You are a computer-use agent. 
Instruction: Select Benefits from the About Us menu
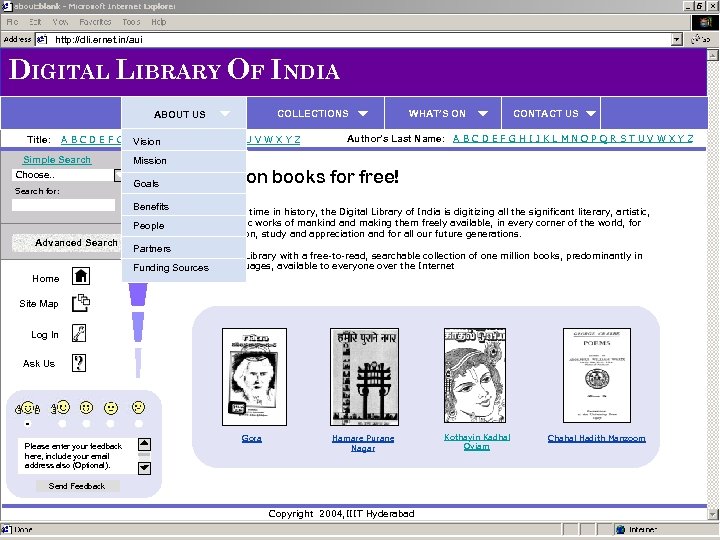pyautogui.click(x=184, y=206)
